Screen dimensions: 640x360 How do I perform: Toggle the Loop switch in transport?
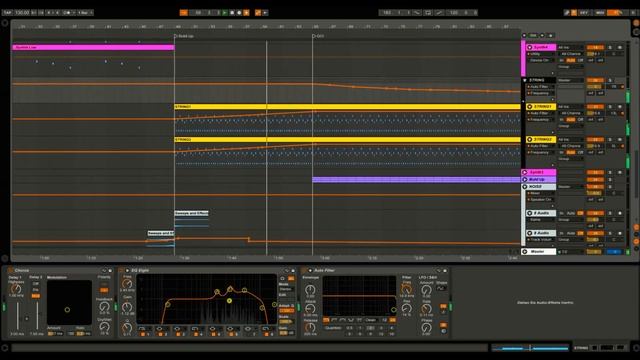click(x=428, y=13)
